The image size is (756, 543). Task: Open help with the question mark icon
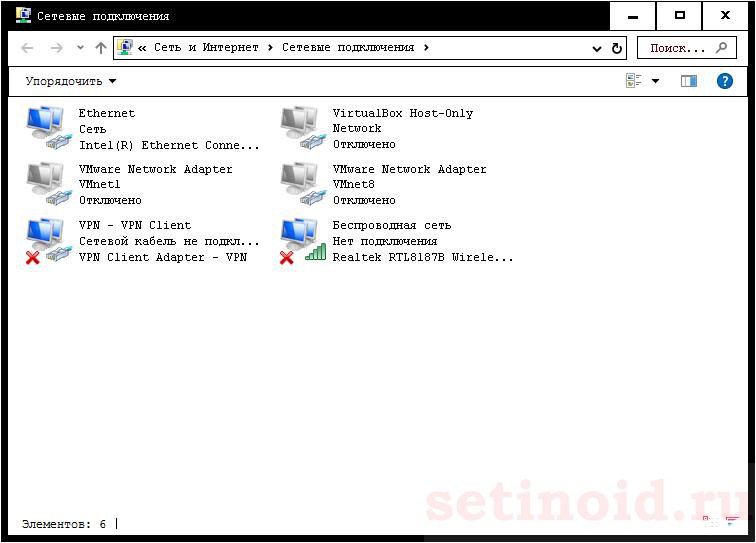tap(725, 81)
